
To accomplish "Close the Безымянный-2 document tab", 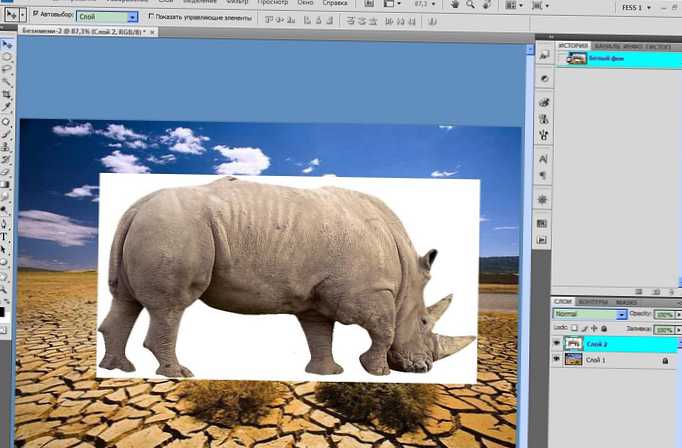I will pos(152,32).
